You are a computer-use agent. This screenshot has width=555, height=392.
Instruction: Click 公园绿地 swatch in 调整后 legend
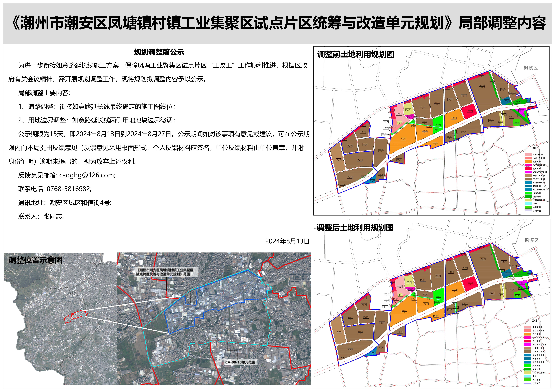[x=528, y=366]
